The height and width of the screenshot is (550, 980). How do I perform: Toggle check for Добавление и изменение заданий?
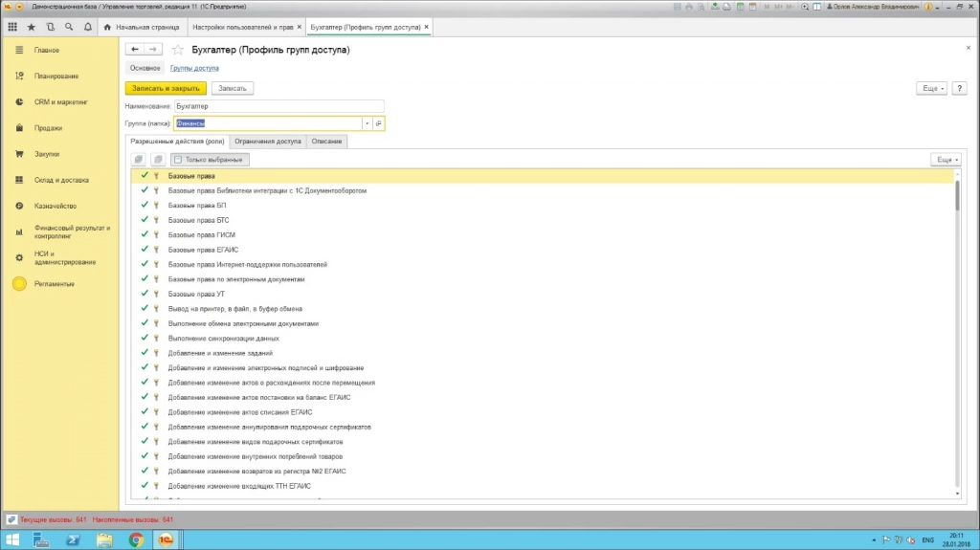point(145,353)
